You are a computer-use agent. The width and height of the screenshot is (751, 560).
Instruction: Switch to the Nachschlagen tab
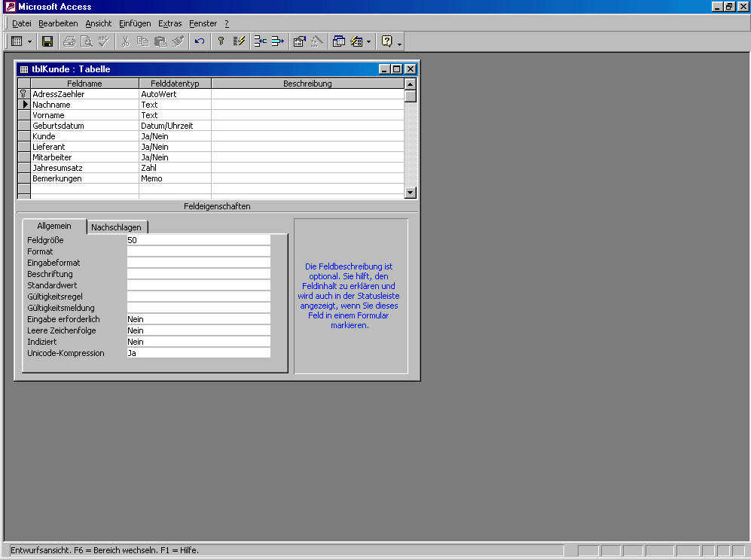(116, 227)
